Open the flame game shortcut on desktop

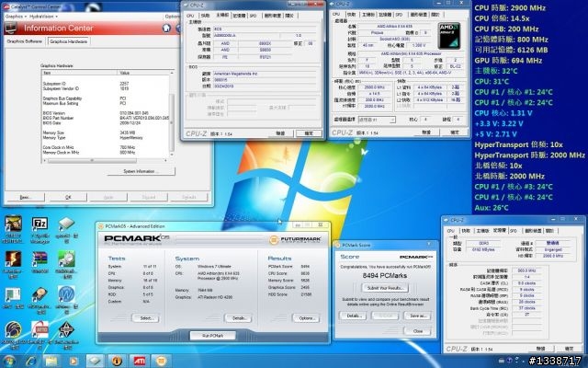13,259
